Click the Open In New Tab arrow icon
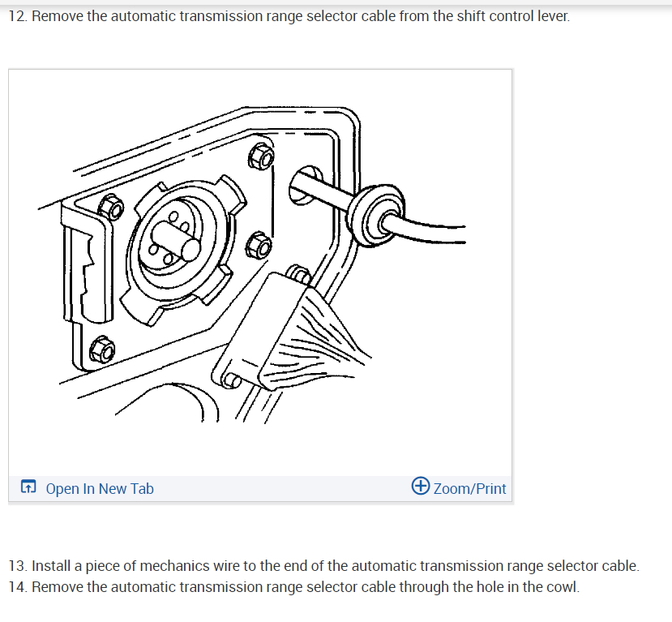The image size is (672, 622). pyautogui.click(x=28, y=487)
